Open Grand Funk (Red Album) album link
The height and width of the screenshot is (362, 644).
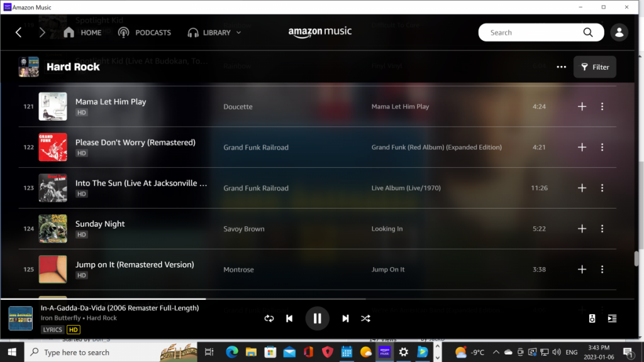(x=436, y=147)
